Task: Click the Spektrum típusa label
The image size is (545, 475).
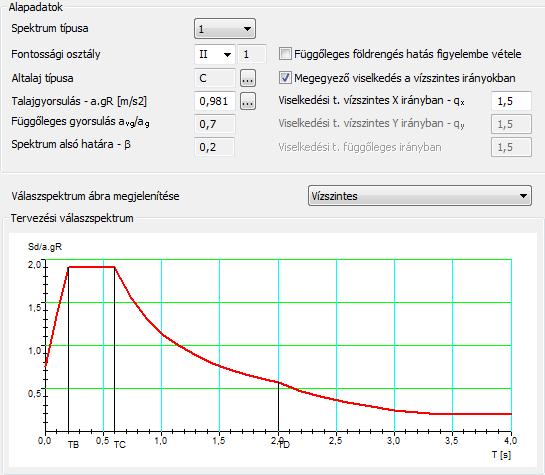Action: 50,28
